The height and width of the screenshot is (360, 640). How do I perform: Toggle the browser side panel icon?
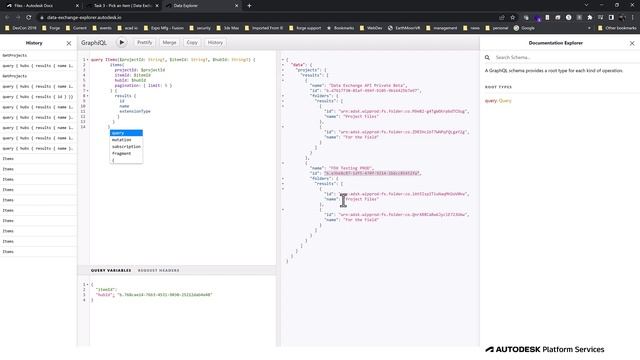pos(611,18)
